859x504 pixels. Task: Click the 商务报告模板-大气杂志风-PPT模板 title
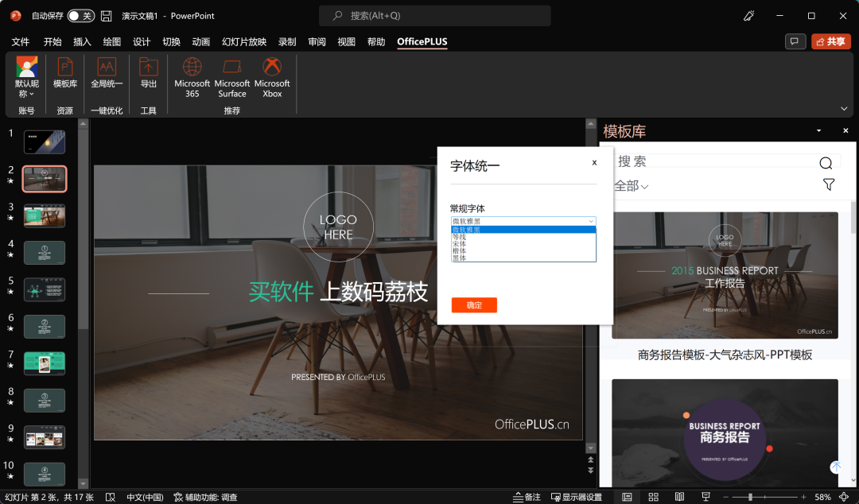point(725,355)
